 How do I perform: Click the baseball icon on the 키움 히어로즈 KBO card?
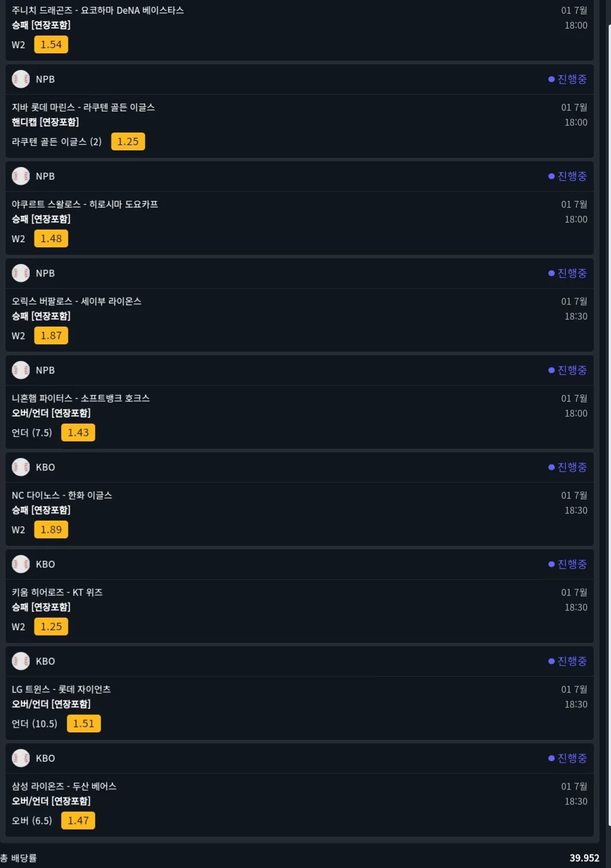21,564
